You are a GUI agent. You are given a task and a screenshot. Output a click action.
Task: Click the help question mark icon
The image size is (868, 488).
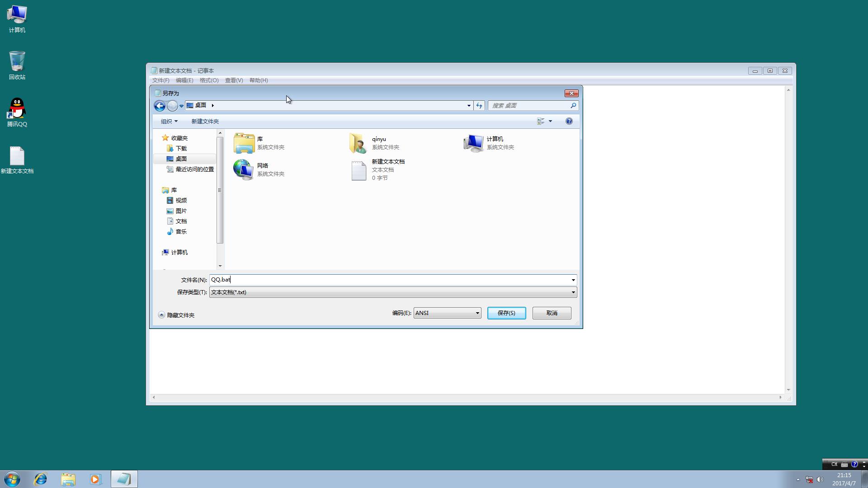click(569, 121)
